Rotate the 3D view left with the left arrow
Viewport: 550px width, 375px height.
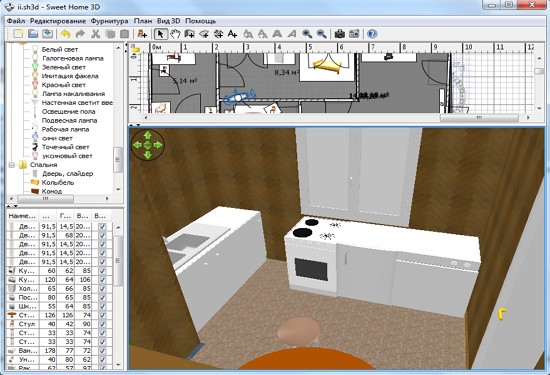(x=138, y=145)
